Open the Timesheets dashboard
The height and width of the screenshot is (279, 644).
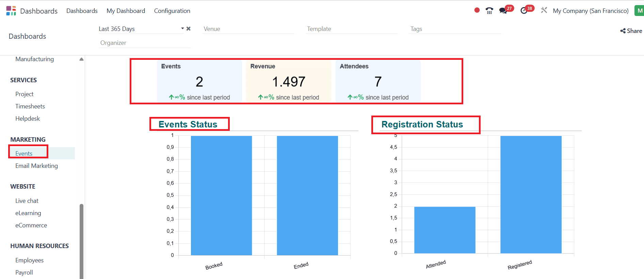30,106
